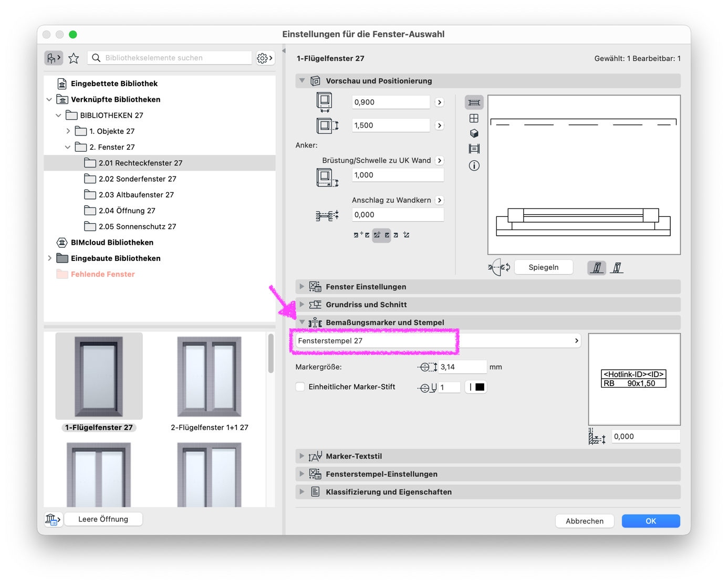Click the window width dimension icon

pyautogui.click(x=325, y=102)
